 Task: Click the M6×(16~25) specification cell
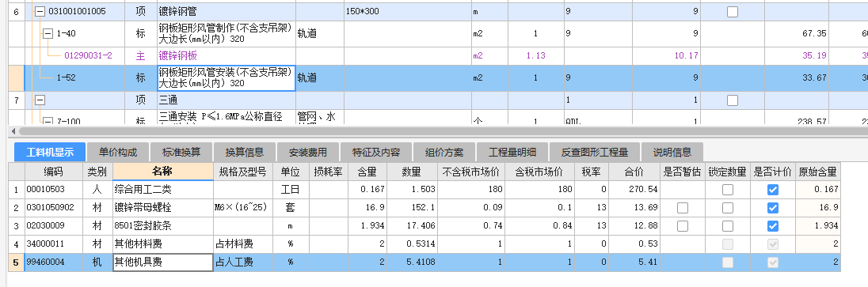[x=243, y=208]
